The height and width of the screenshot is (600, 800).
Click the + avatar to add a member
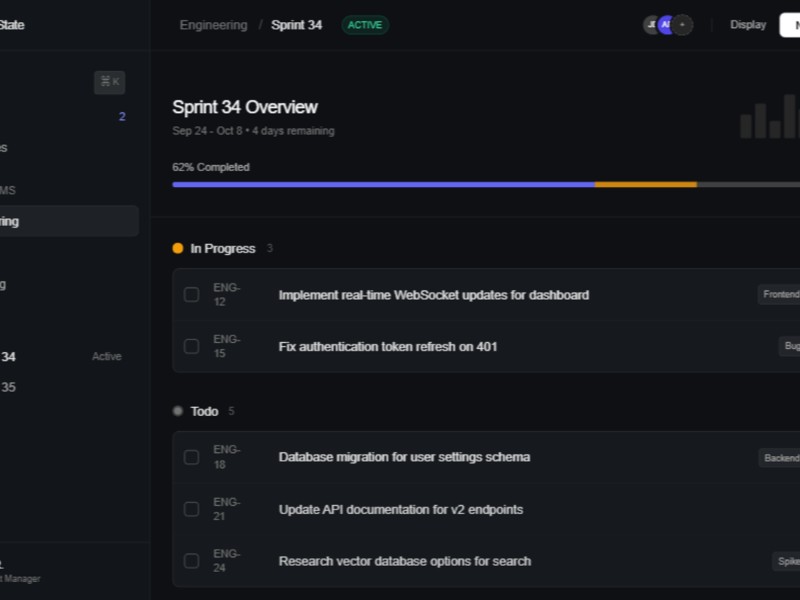(x=682, y=25)
